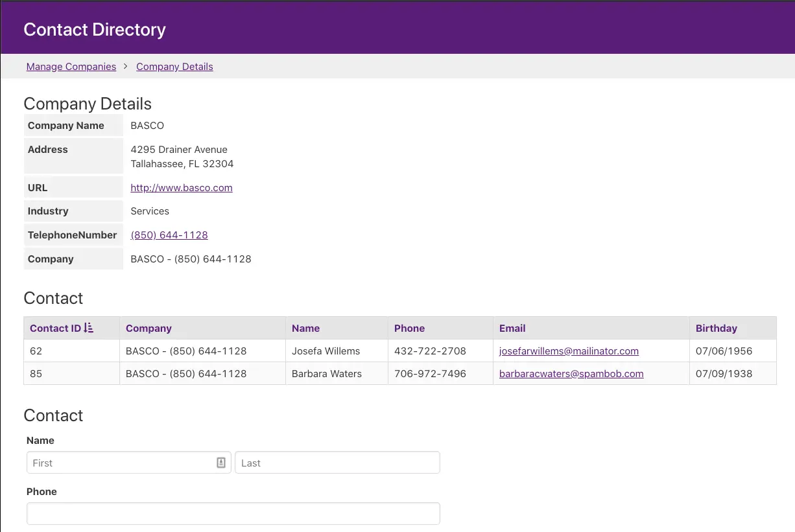
Task: Sort table by Birthday column header
Action: (716, 329)
